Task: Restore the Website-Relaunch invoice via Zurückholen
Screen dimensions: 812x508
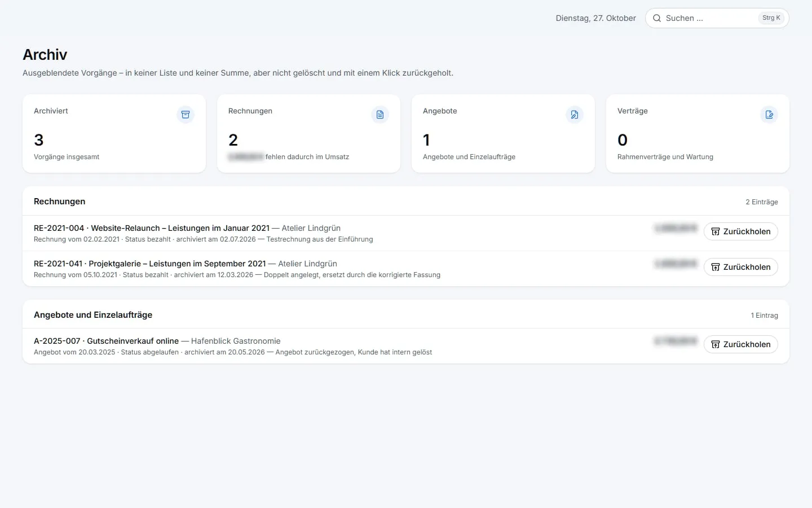Action: pos(740,231)
